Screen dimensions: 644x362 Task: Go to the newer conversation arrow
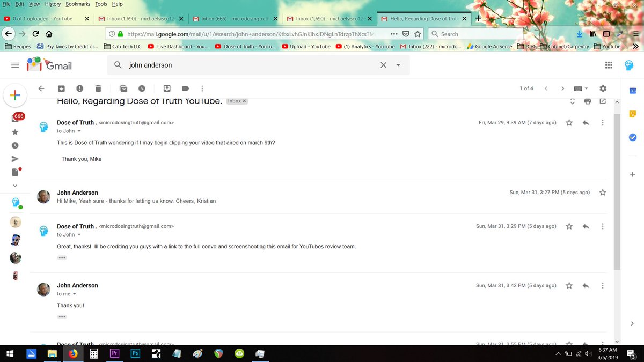click(546, 88)
